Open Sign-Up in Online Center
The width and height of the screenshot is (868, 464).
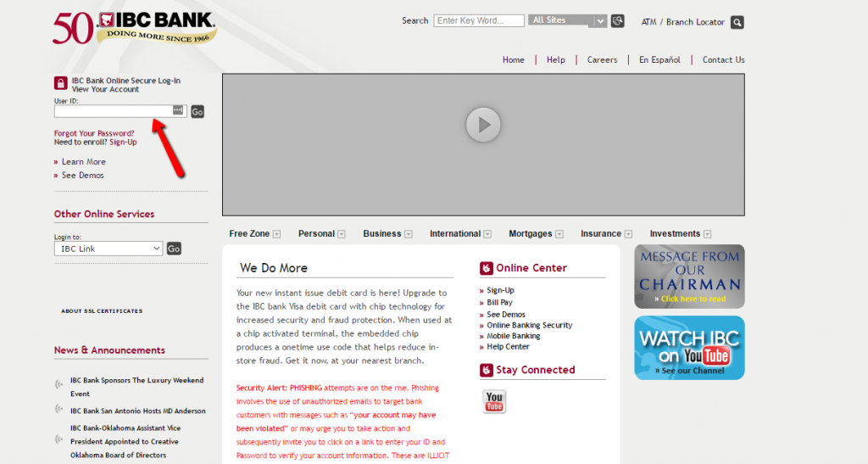point(500,290)
